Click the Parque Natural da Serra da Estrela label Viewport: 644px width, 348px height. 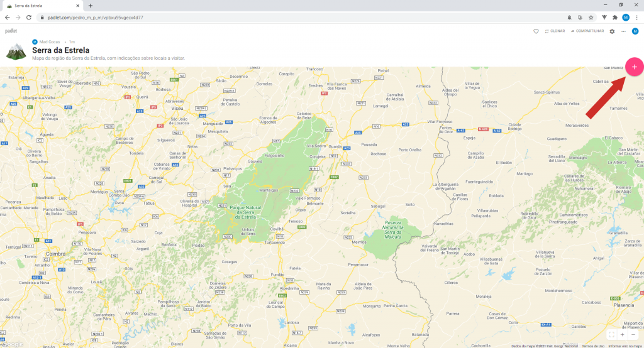[245, 212]
